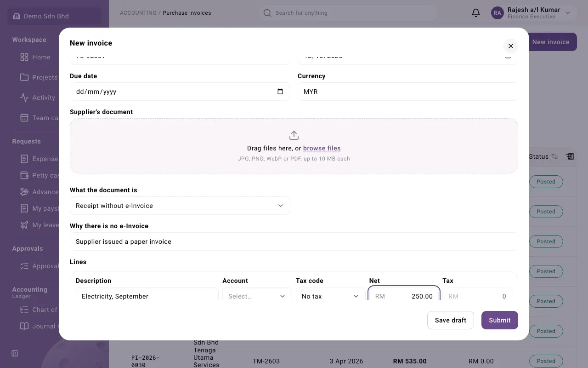Click the My leave airplane icon
588x368 pixels.
(24, 225)
